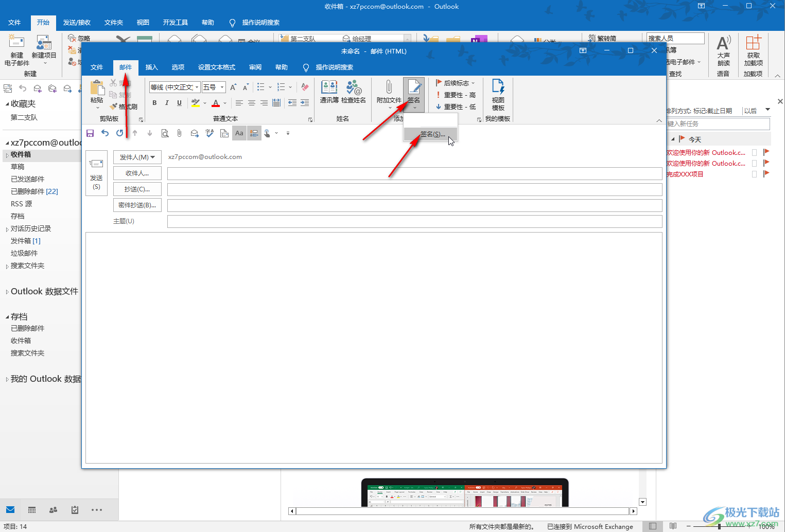Select the 签名(S)... menu item
Image resolution: width=785 pixels, height=532 pixels.
tap(431, 134)
